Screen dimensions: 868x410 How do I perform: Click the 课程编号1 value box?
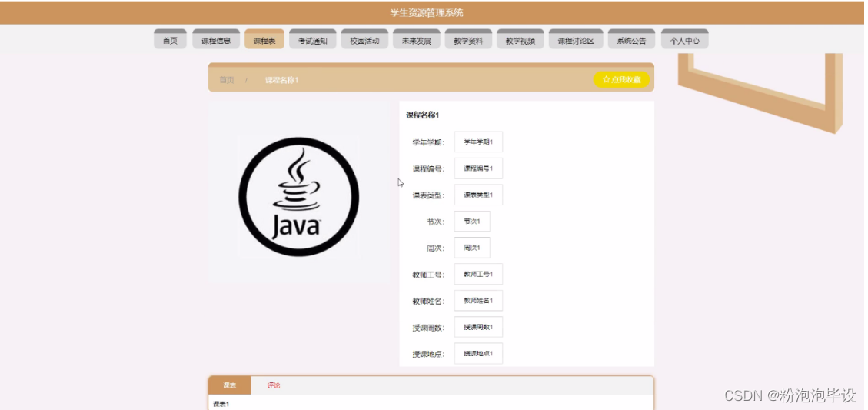pos(478,168)
